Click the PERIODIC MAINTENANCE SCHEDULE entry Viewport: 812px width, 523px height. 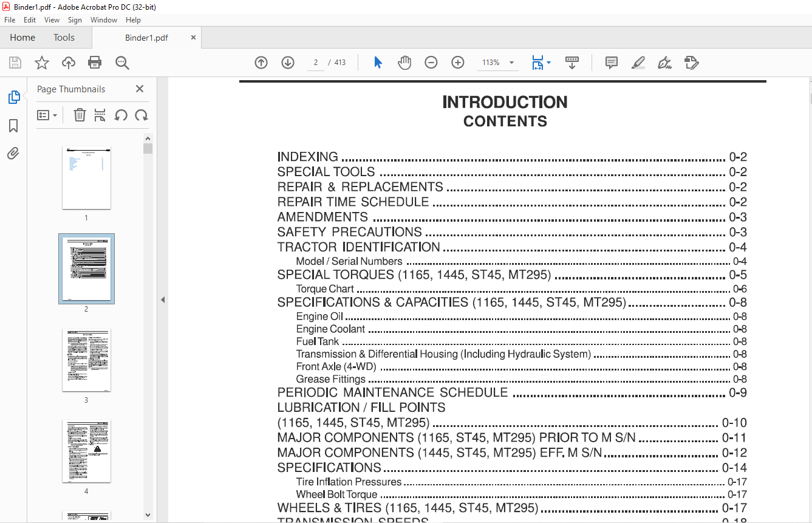pos(512,392)
